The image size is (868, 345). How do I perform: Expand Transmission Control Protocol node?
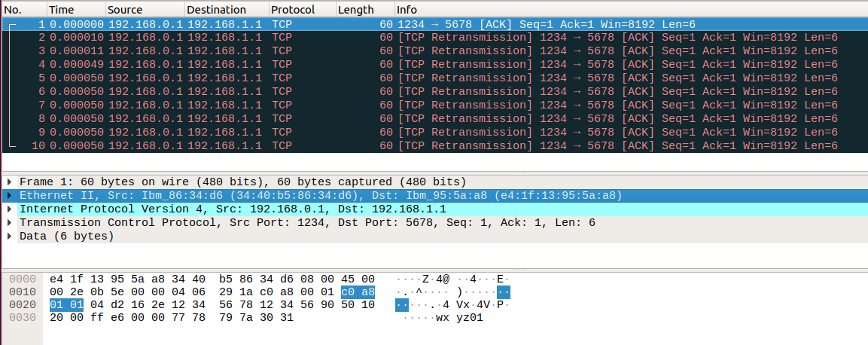(10, 223)
